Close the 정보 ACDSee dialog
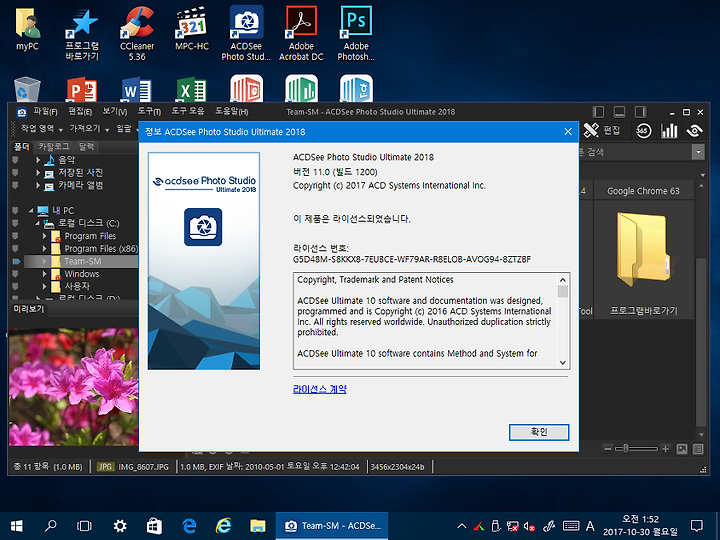720x540 pixels. coord(568,132)
